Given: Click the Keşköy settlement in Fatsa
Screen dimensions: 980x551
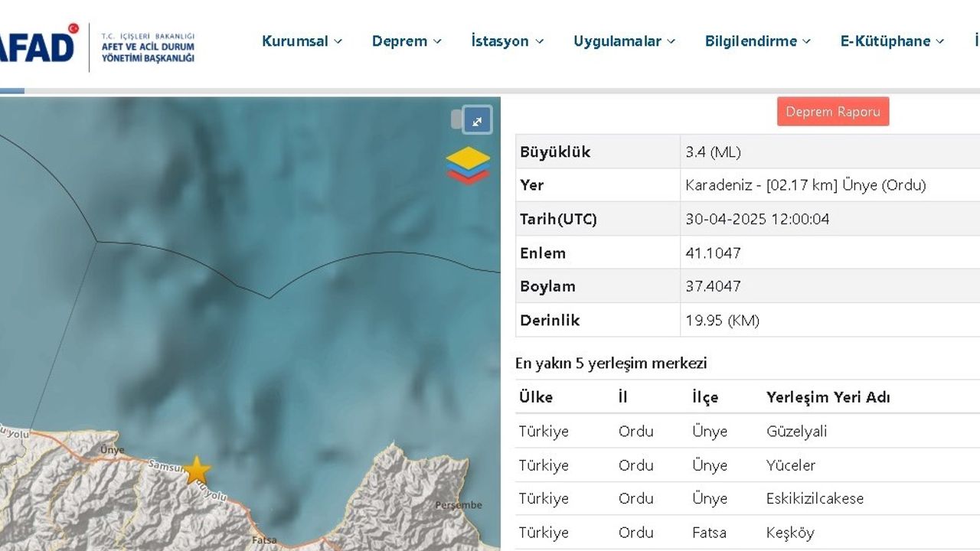Looking at the screenshot, I should click(x=790, y=533).
